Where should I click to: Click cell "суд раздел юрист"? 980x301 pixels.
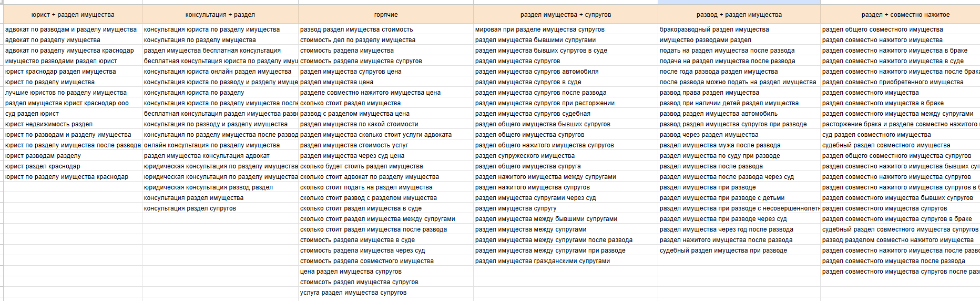(73, 114)
